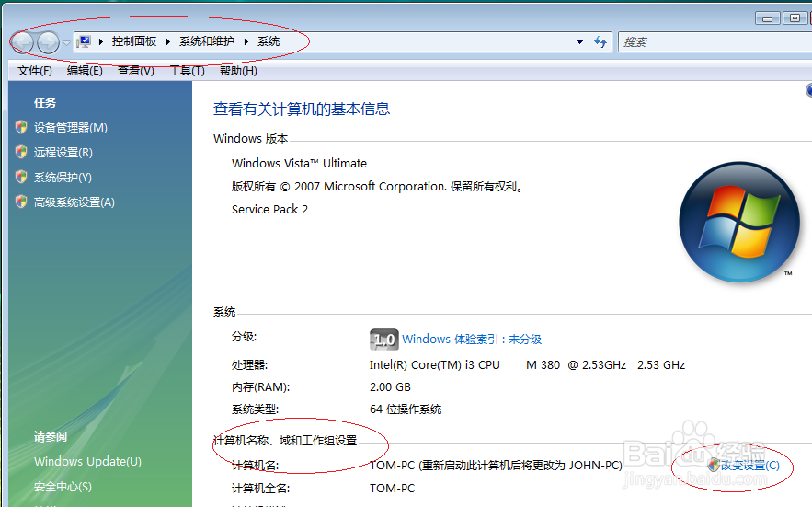812x507 pixels.
Task: Select 系统和维护 in the address breadcrumb
Action: (x=207, y=41)
